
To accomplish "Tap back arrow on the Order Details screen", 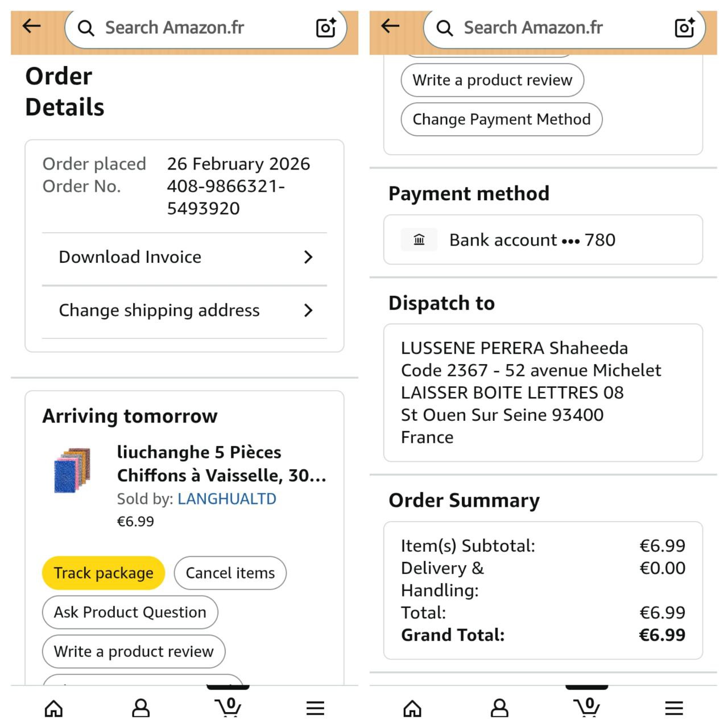I will click(x=32, y=26).
